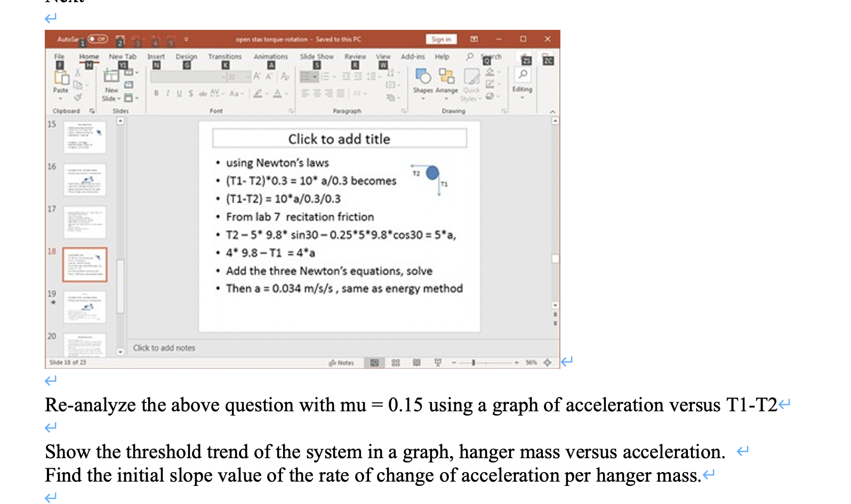Click the 'Click to add title' placeholder
The width and height of the screenshot is (851, 504).
point(340,139)
